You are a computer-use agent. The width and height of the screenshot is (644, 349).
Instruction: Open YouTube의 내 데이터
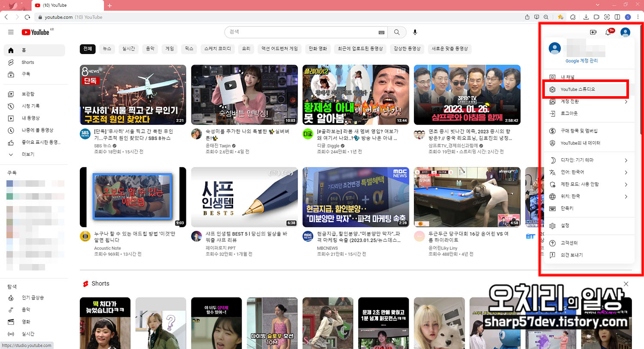point(589,143)
